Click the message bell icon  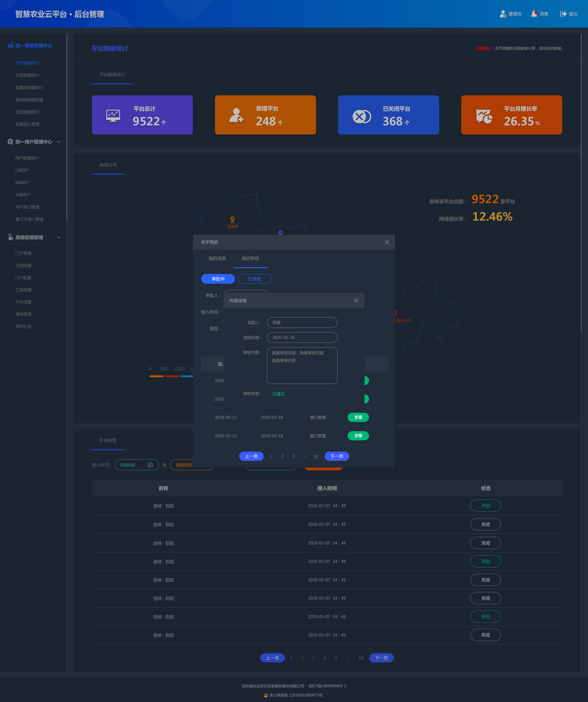coord(534,14)
